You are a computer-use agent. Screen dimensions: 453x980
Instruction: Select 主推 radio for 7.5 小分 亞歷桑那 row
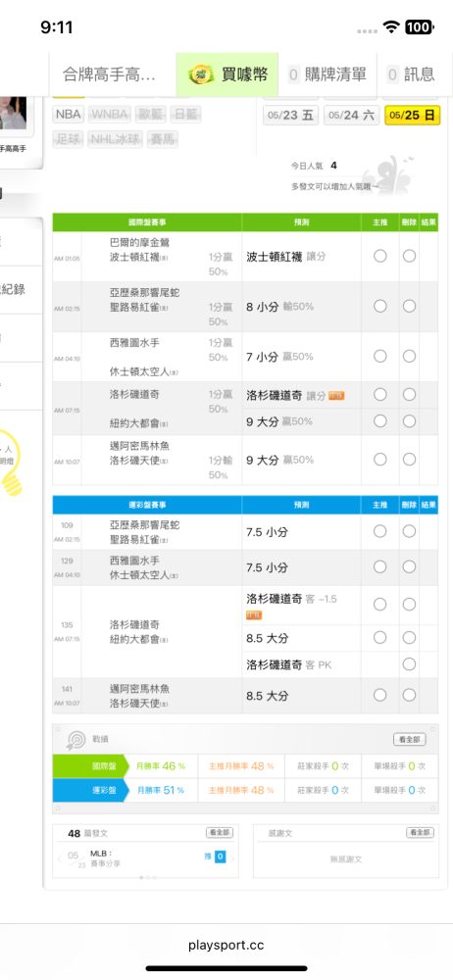click(x=379, y=531)
